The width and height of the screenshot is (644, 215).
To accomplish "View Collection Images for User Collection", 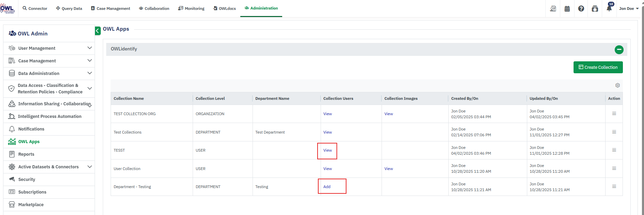I will pyautogui.click(x=388, y=169).
